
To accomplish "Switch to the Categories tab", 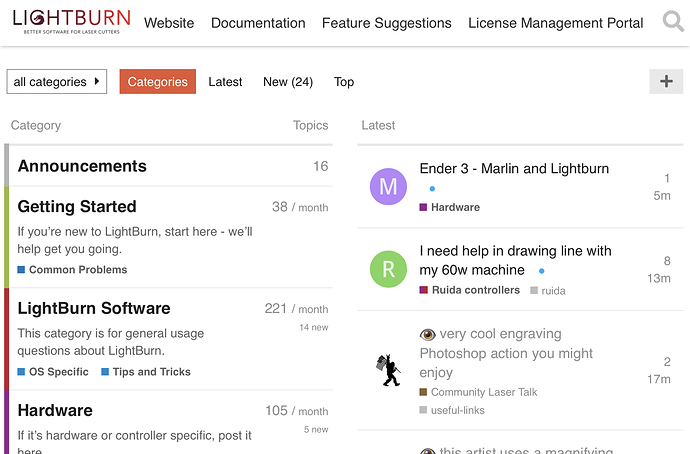I will (x=158, y=81).
